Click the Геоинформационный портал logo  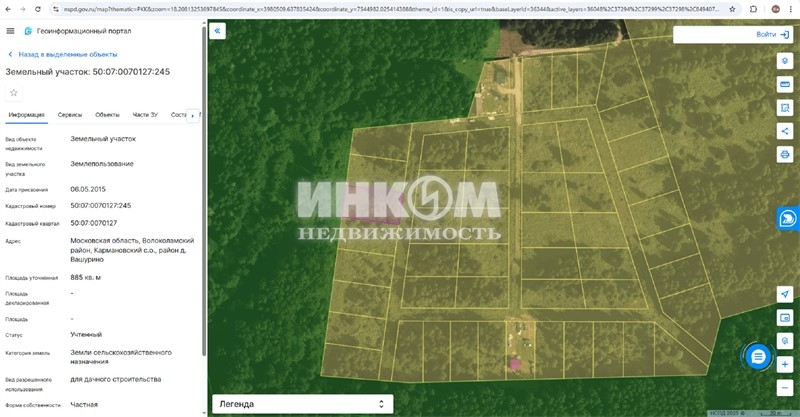pyautogui.click(x=78, y=31)
